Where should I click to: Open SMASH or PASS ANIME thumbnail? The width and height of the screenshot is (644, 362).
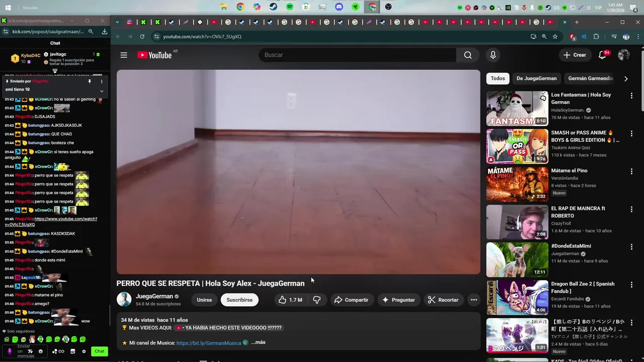[517, 146]
